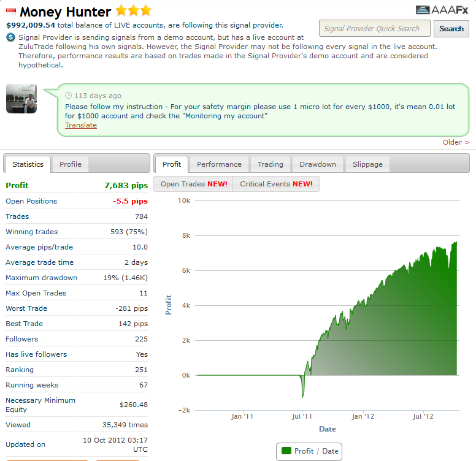Click the 113 days ago timestamp
Screen dimensions: 476x461
coord(98,96)
